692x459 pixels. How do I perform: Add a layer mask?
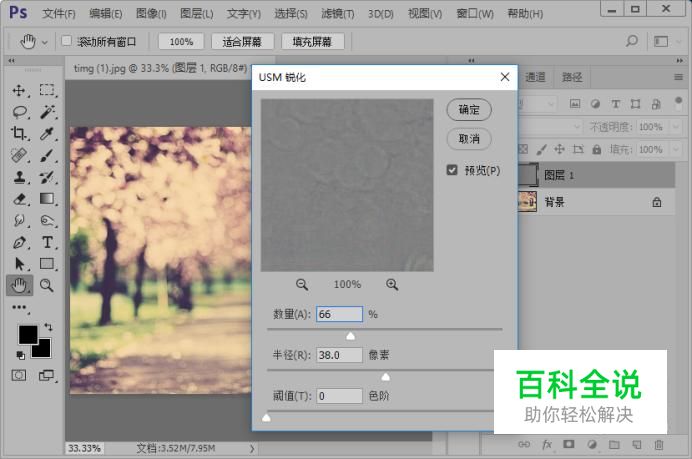click(x=569, y=444)
